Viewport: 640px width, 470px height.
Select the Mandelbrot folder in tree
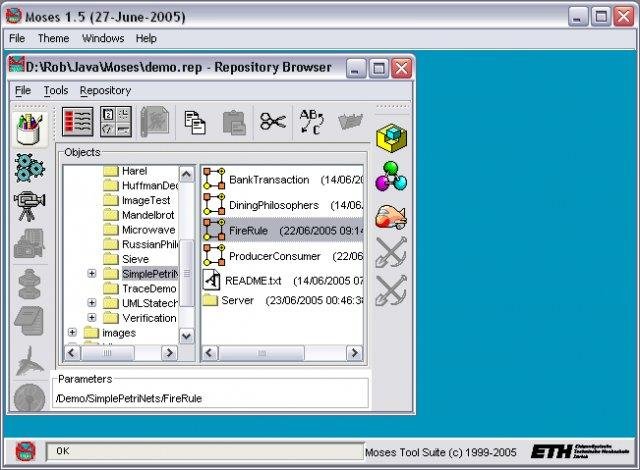tap(139, 215)
